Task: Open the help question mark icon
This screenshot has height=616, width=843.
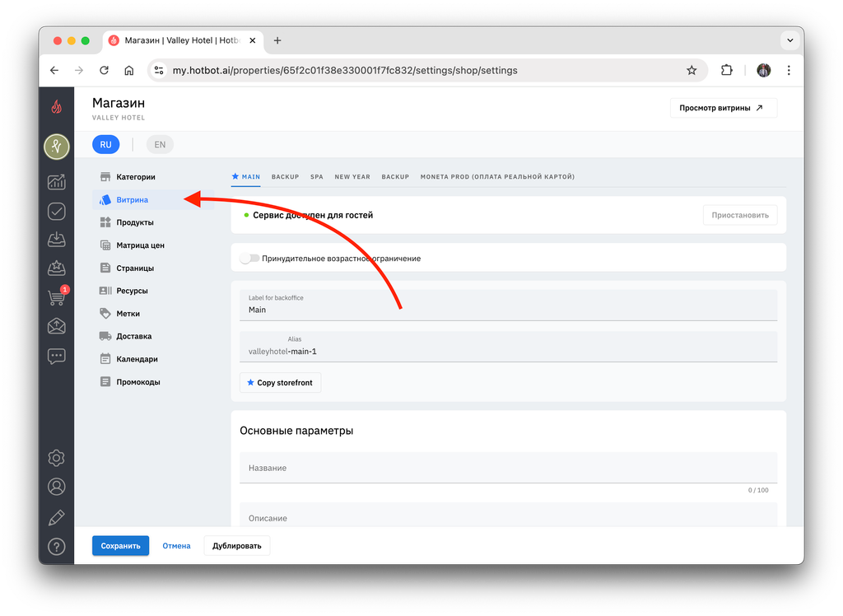Action: [57, 547]
